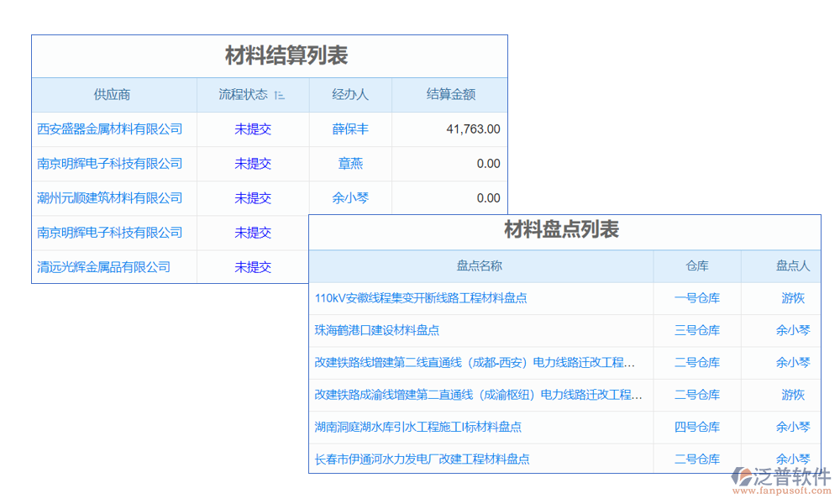
Task: Open 长春市伊通河水力发电厂改建工程材料盘点
Action: click(422, 459)
